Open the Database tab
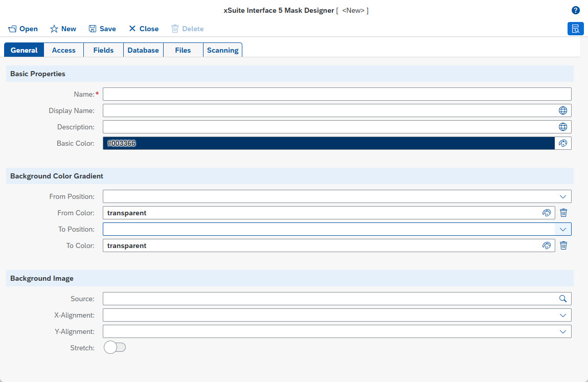This screenshot has height=382, width=588. point(143,50)
